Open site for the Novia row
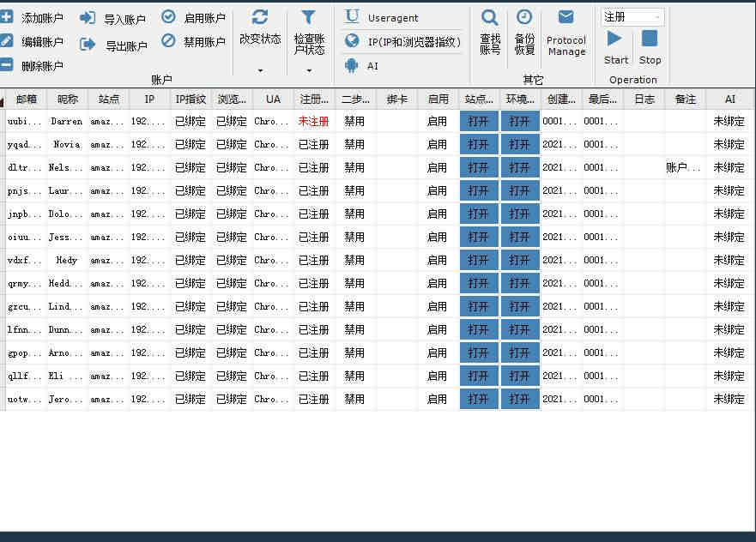 coord(479,145)
